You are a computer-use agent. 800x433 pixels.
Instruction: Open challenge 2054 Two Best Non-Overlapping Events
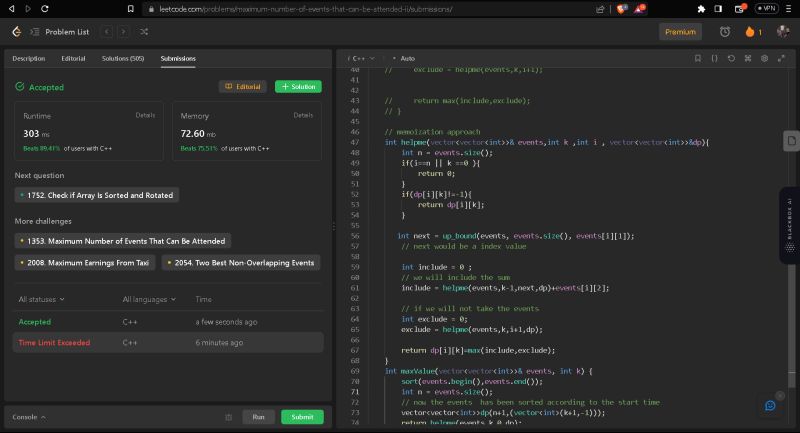[241, 263]
